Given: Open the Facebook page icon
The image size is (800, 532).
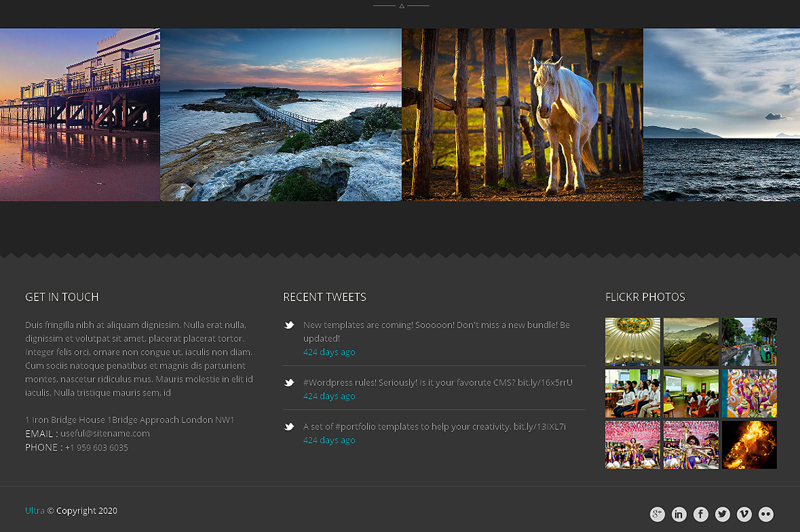Looking at the screenshot, I should pyautogui.click(x=701, y=514).
